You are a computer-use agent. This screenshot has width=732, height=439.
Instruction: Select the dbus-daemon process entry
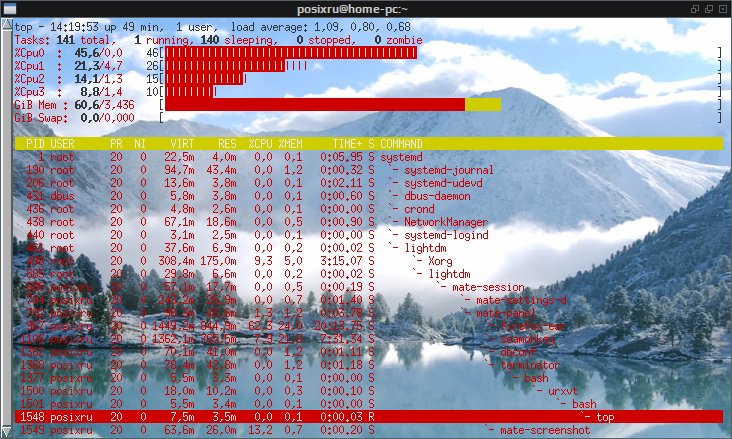[437, 196]
